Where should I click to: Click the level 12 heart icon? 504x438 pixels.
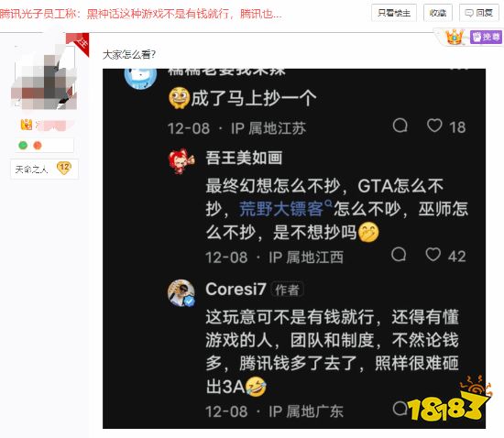coord(64,168)
